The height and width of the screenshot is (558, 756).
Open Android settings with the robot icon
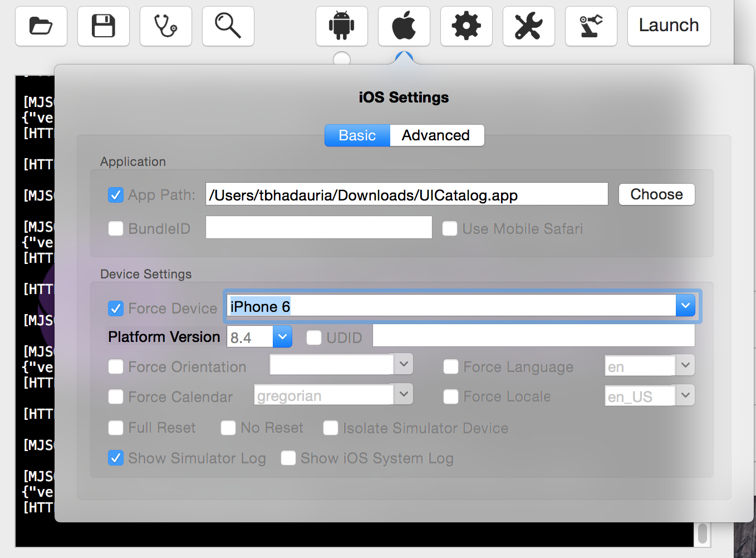click(x=342, y=26)
